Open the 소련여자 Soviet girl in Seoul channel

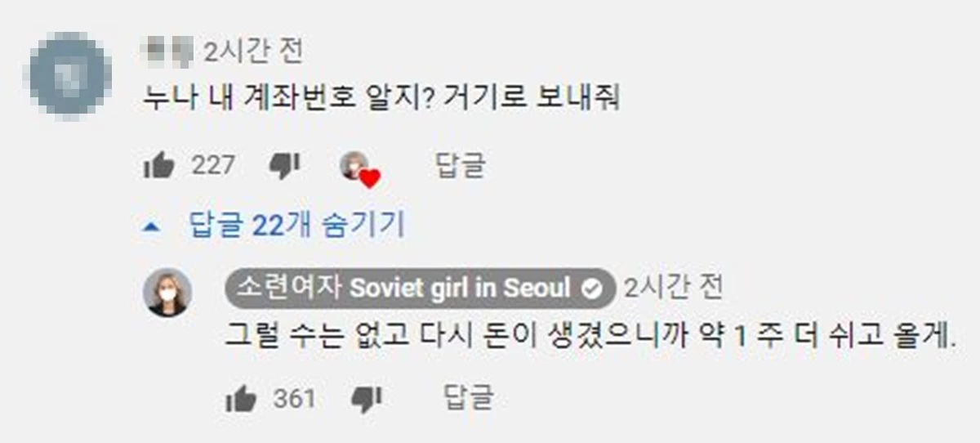(x=420, y=288)
